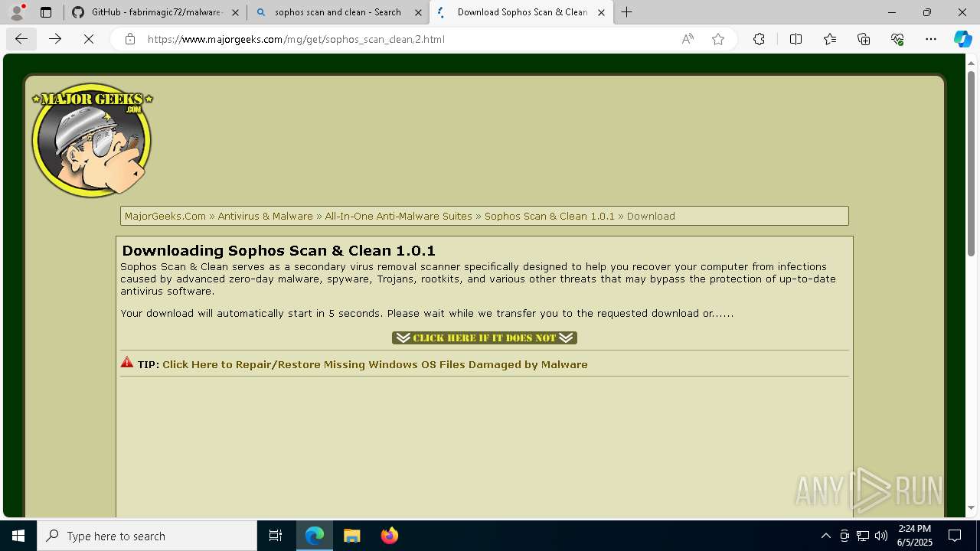Stop loading the page

[x=89, y=39]
